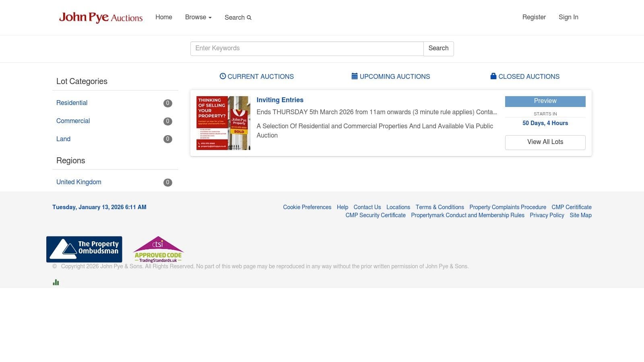
Task: Click View All Lots
Action: tap(545, 142)
